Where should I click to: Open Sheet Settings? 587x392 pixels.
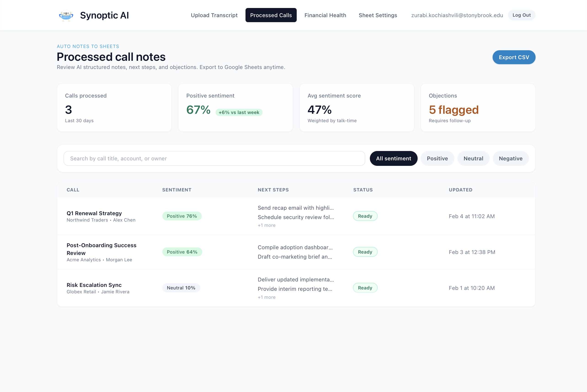coord(378,15)
